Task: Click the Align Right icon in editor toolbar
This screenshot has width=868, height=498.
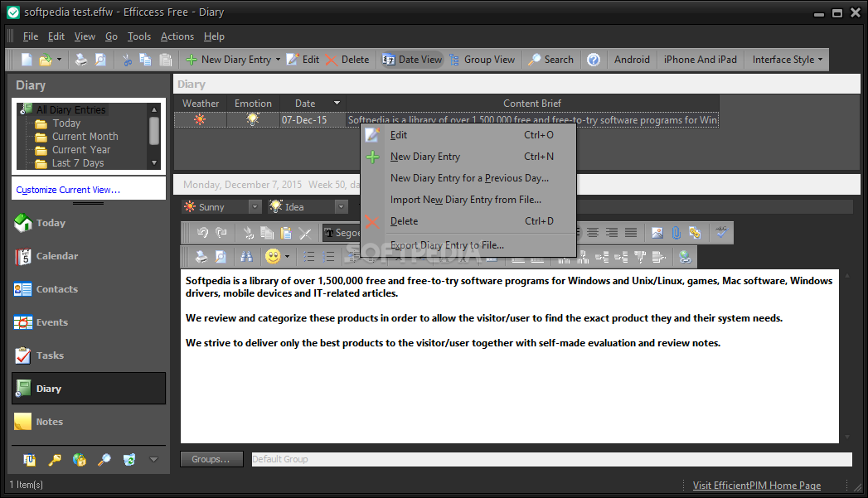Action: pyautogui.click(x=612, y=233)
